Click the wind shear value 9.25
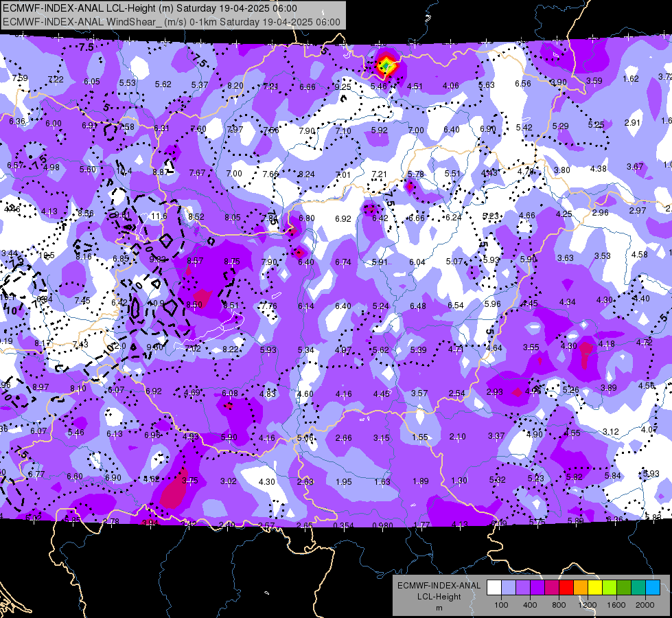This screenshot has height=618, width=672. (x=343, y=87)
